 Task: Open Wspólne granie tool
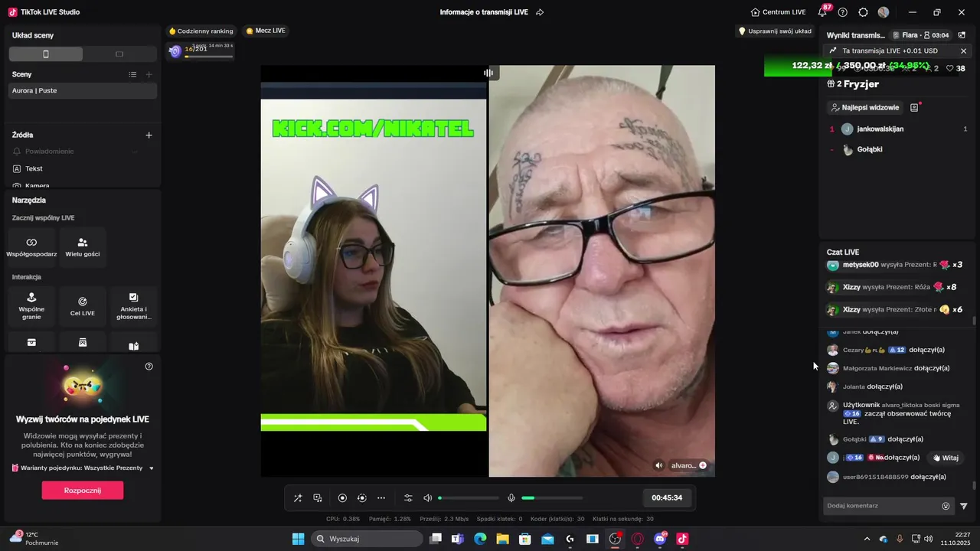[31, 306]
